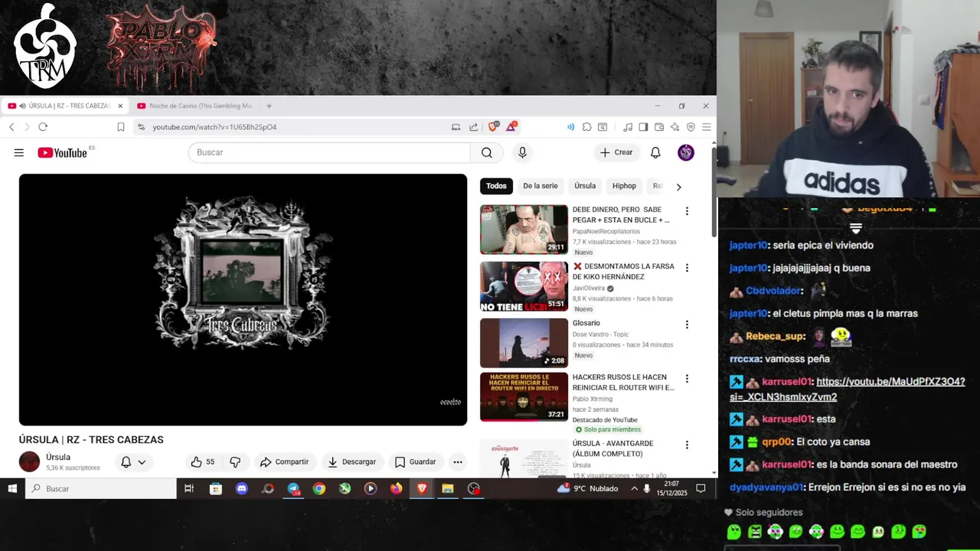The width and height of the screenshot is (980, 551).
Task: Focus the YouTube Buscar search field
Action: (329, 152)
